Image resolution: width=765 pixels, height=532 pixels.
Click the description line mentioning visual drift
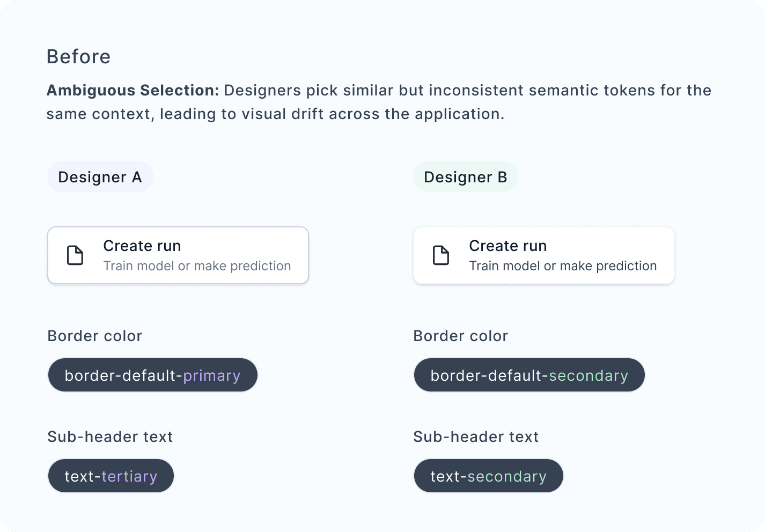pos(275,114)
